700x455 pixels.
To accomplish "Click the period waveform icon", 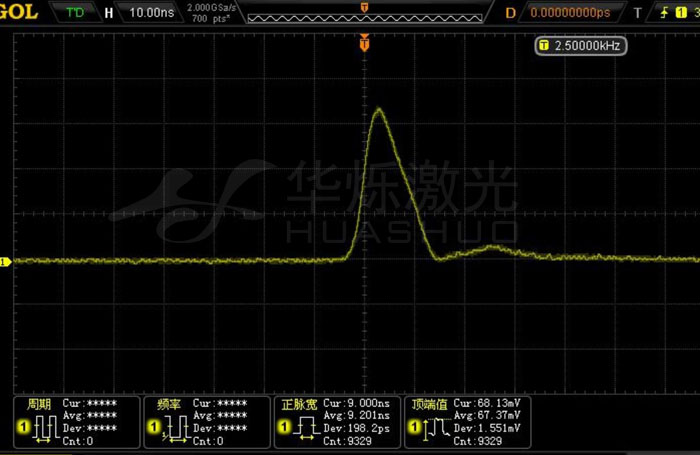I will tap(45, 429).
